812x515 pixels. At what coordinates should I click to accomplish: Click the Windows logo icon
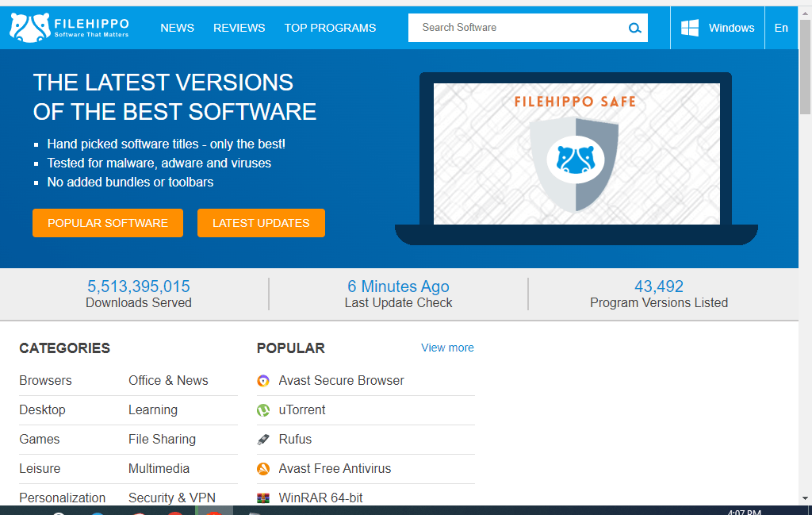coord(689,28)
